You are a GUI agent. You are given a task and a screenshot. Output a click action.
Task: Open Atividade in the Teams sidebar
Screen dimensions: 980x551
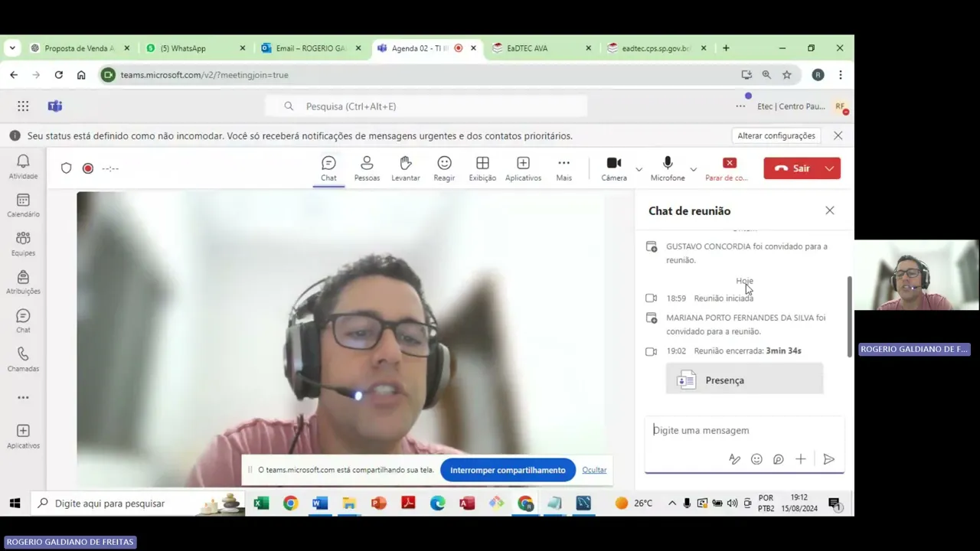click(x=23, y=167)
